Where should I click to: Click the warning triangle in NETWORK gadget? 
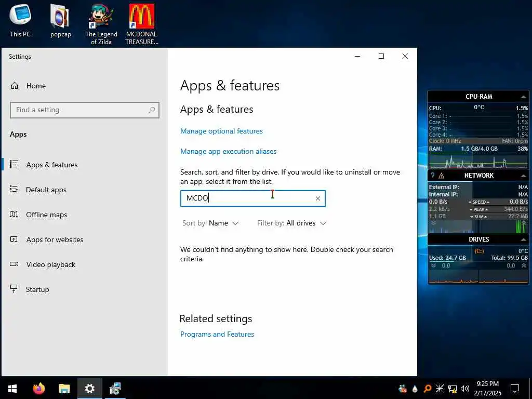point(442,176)
